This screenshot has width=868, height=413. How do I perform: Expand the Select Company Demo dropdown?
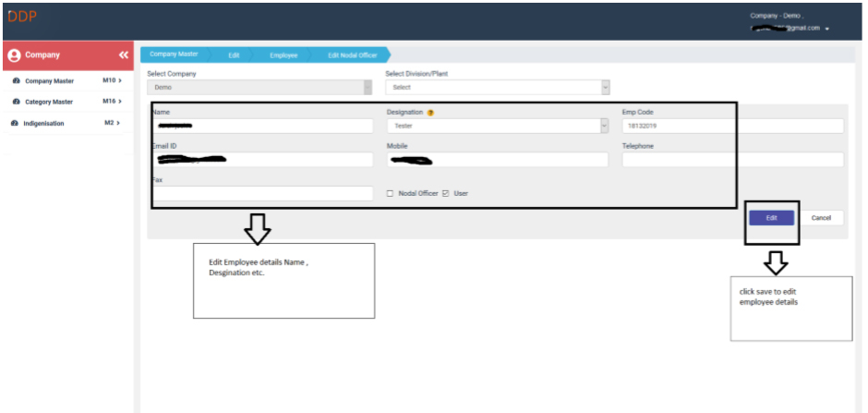coord(259,88)
